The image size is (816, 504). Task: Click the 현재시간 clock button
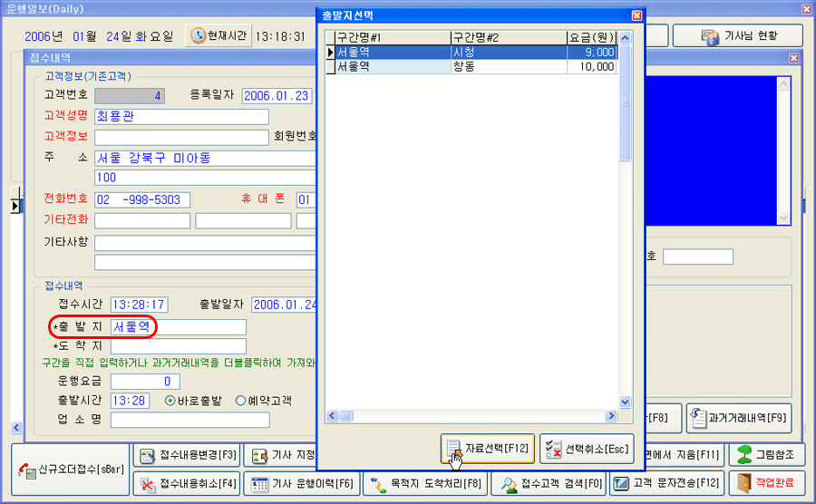[x=218, y=36]
